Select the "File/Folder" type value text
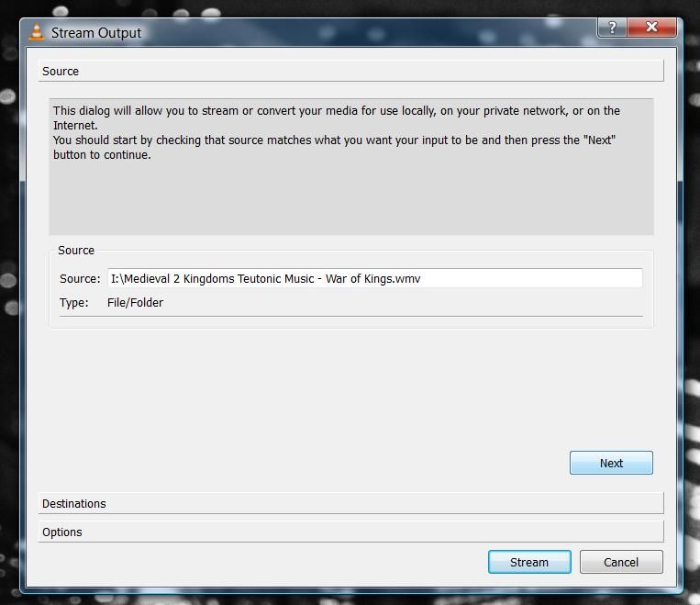Screen dimensions: 700x605 (x=135, y=302)
